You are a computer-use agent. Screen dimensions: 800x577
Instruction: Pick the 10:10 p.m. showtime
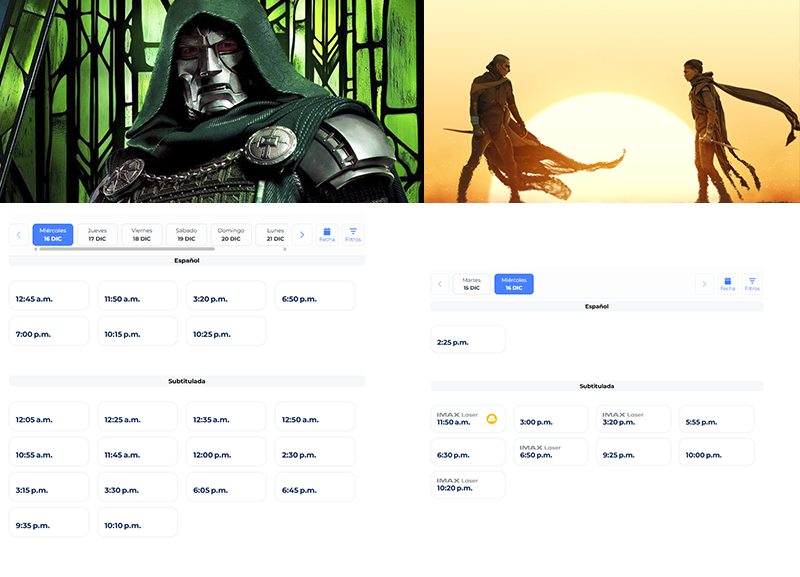[x=138, y=522]
